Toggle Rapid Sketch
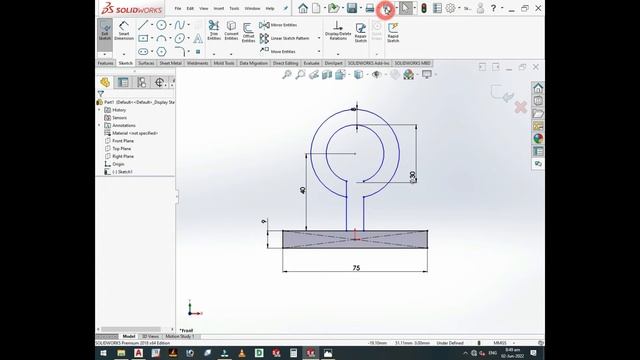The image size is (640, 360). [393, 33]
